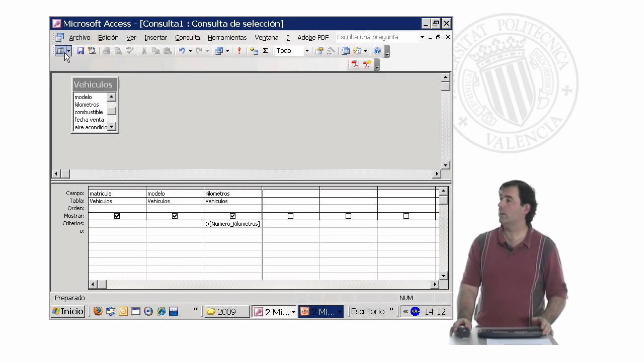Open the View button dropdown arrow

(68, 51)
